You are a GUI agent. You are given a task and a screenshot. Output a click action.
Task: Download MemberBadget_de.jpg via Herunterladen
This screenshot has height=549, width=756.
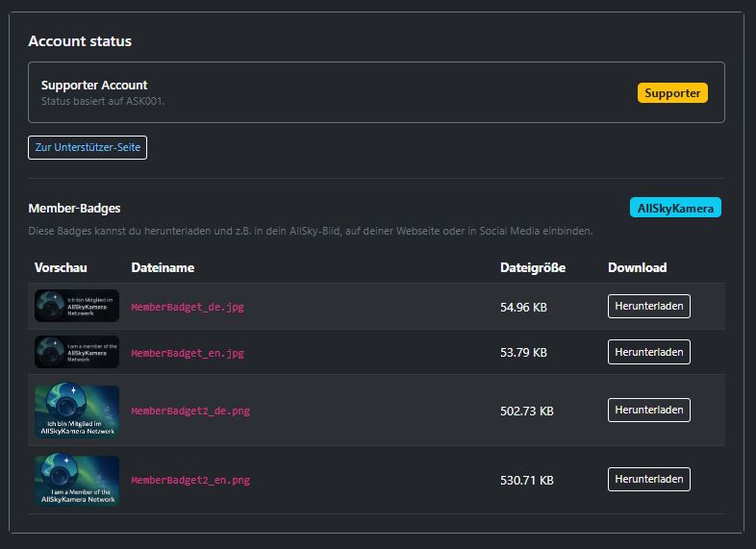648,307
